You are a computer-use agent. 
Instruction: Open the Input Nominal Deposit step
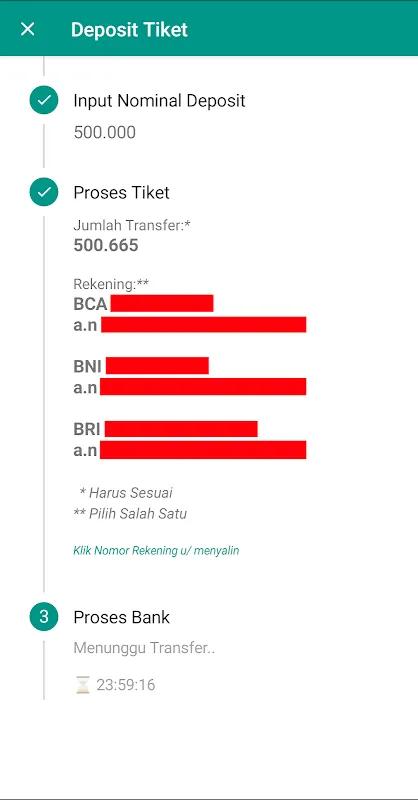point(159,101)
